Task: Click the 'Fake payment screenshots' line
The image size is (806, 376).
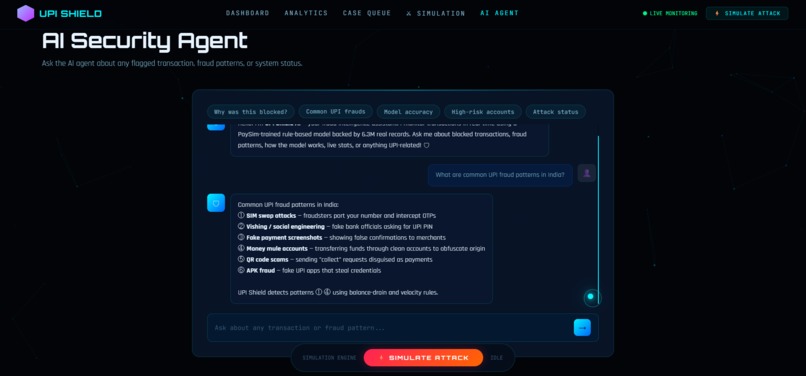Action: 341,238
